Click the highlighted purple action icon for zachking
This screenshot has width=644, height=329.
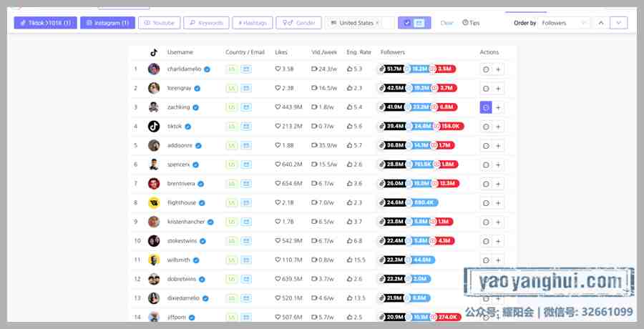pyautogui.click(x=486, y=107)
